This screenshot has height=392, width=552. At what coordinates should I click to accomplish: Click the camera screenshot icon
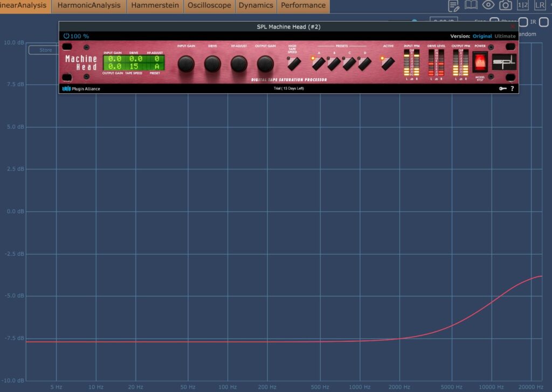[x=505, y=5]
